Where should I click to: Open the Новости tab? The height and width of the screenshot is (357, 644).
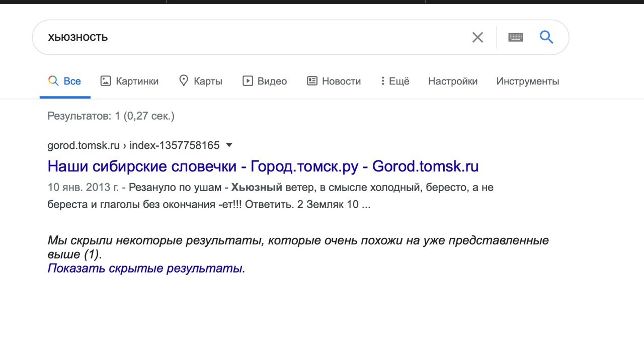(334, 81)
